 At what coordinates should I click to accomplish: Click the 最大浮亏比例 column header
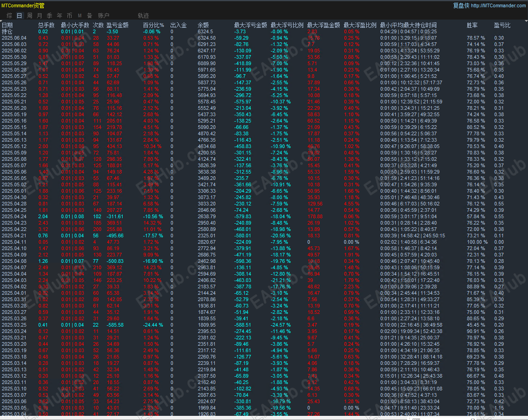(x=287, y=25)
